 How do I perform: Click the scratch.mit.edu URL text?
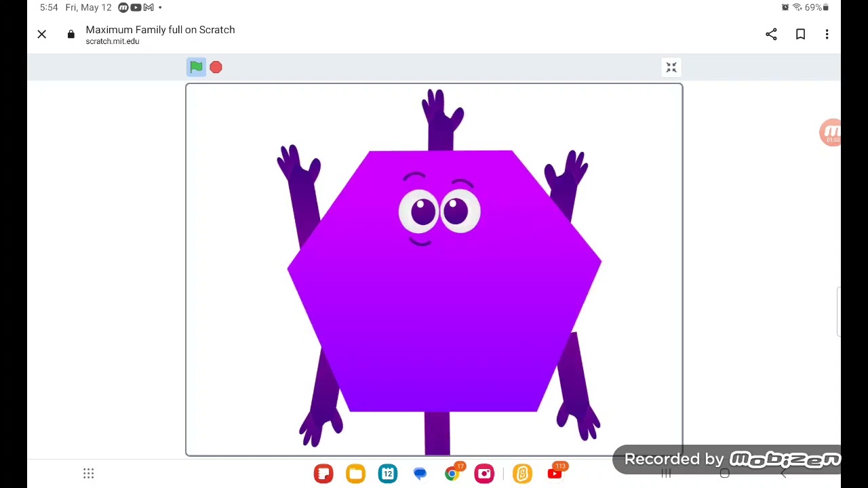click(113, 41)
